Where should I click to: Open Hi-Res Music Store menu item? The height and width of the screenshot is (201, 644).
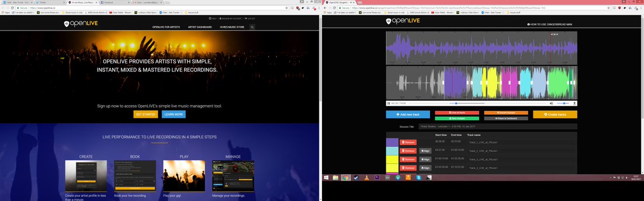231,27
